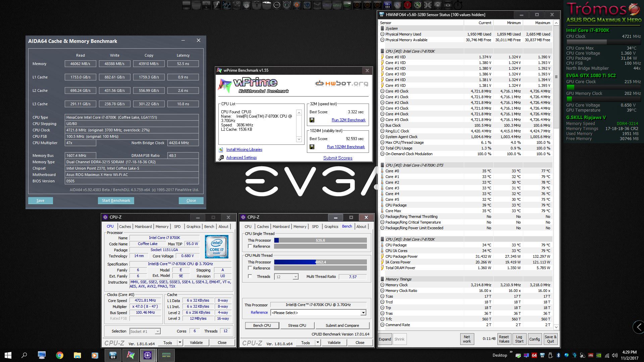Viewport: 644px width, 362px height.
Task: Open Google Chrome from the taskbar
Action: [x=60, y=355]
